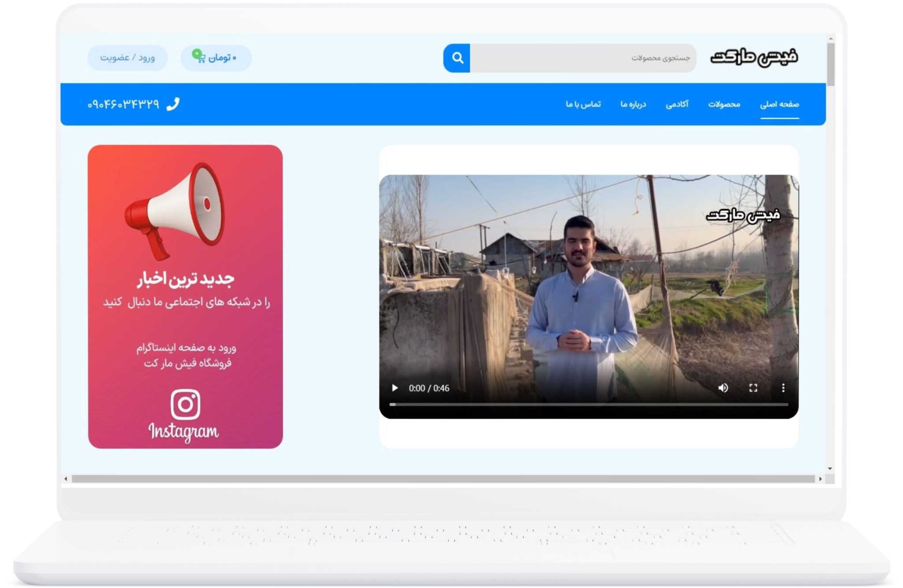The width and height of the screenshot is (903, 588).
Task: Open the محصولات menu item
Action: click(724, 104)
